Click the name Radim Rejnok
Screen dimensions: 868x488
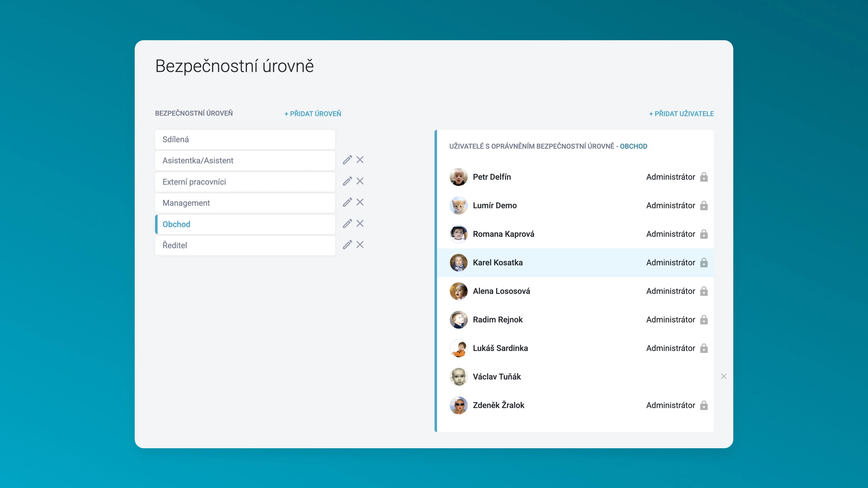coord(498,320)
